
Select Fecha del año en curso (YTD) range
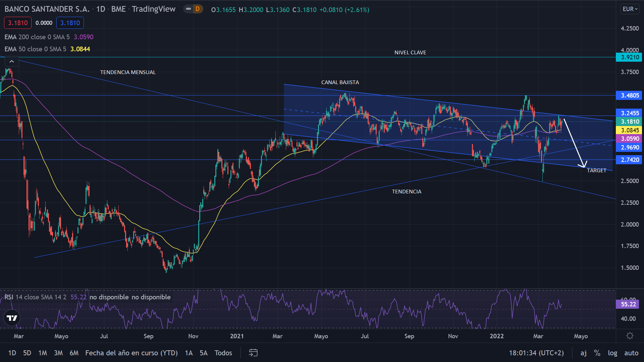[x=131, y=353]
